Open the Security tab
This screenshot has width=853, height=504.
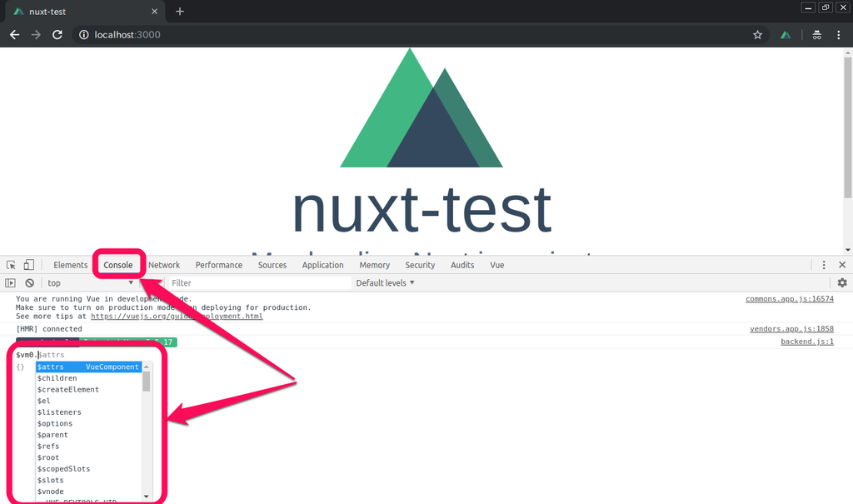tap(420, 265)
